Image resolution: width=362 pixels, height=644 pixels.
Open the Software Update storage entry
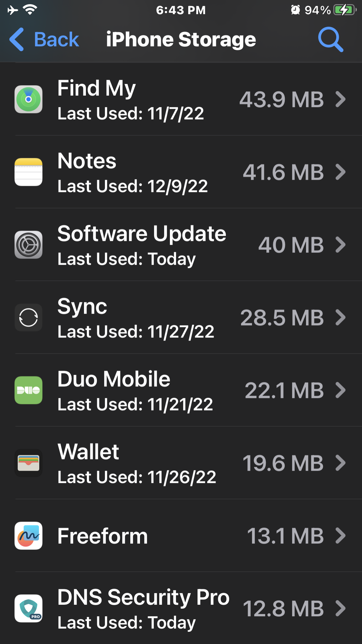[181, 245]
